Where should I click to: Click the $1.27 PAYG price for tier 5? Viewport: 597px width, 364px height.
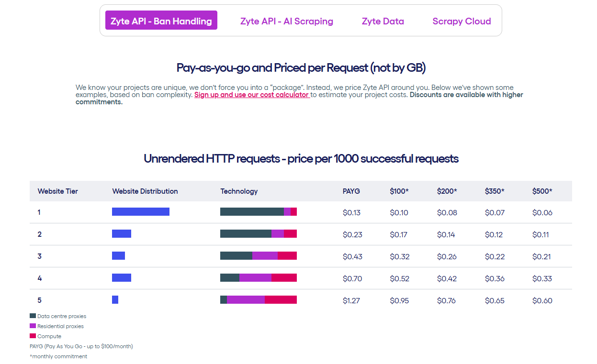coord(351,301)
